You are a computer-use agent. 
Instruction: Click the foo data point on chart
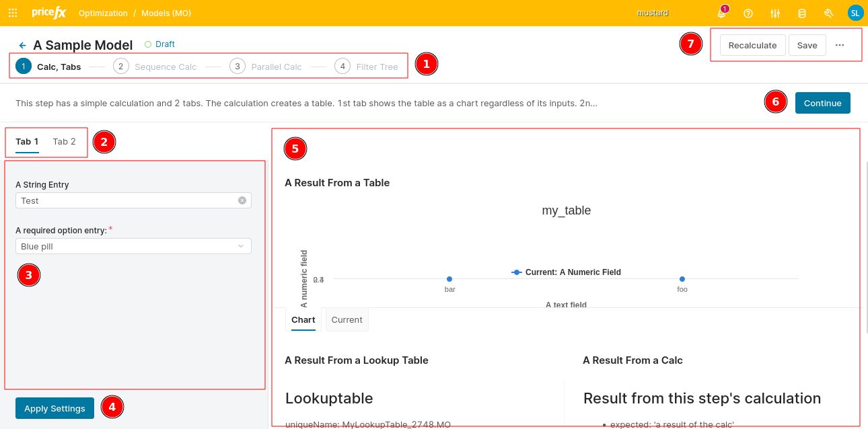[x=682, y=279]
